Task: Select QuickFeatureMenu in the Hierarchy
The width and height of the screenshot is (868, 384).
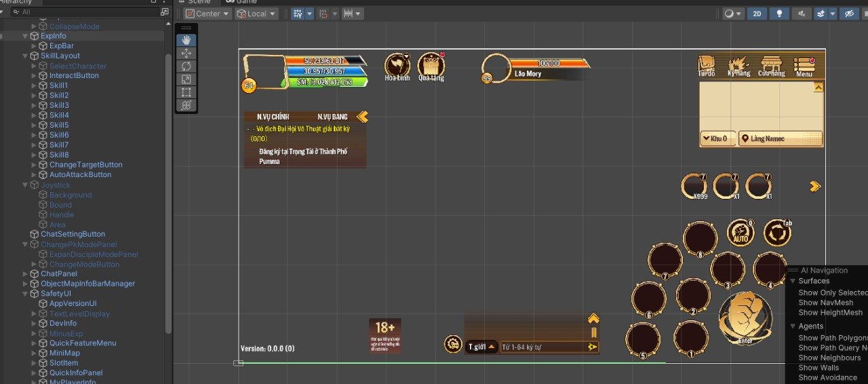Action: click(83, 343)
